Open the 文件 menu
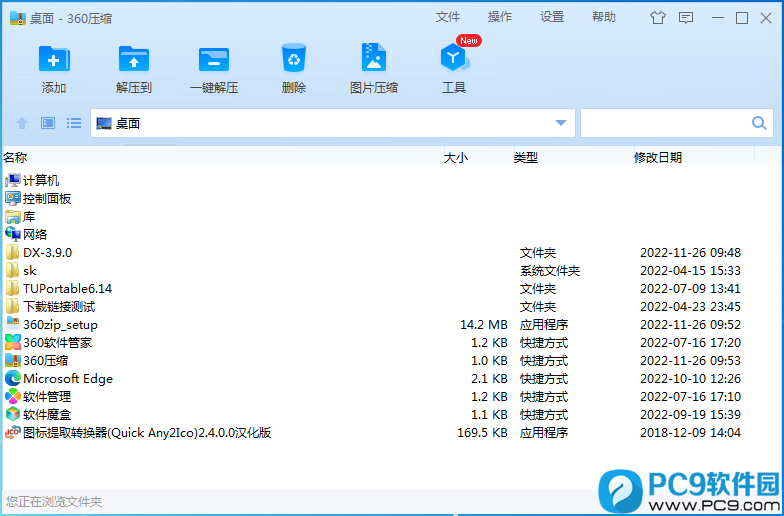Screen dimensions: 784x516 pos(448,17)
